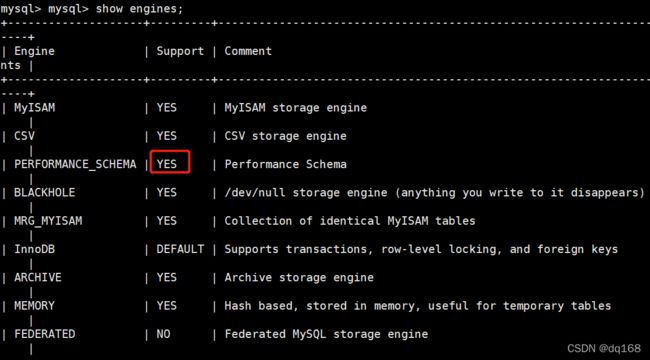Select the MRG_MYISAM engine name
The width and height of the screenshot is (650, 360).
point(48,221)
